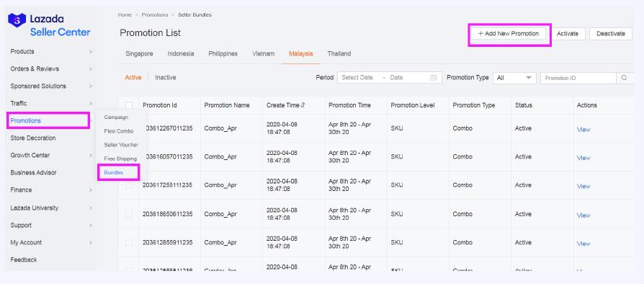This screenshot has height=284, width=644.
Task: Click the Promotion Id column header
Action: click(160, 105)
